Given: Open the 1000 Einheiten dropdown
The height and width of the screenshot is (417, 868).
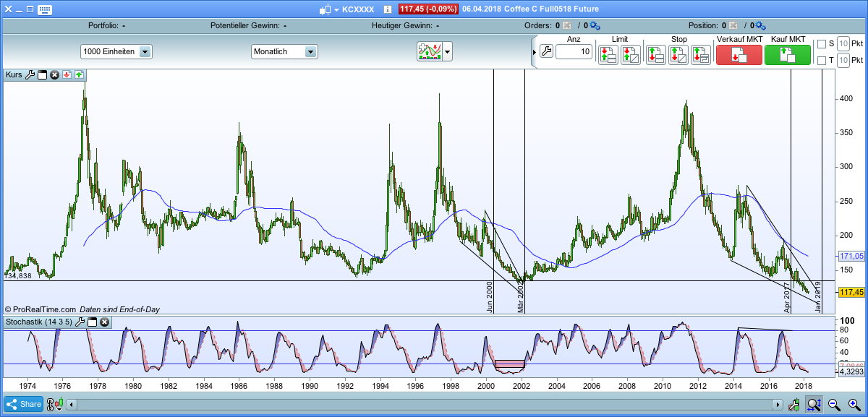Looking at the screenshot, I should pos(116,52).
